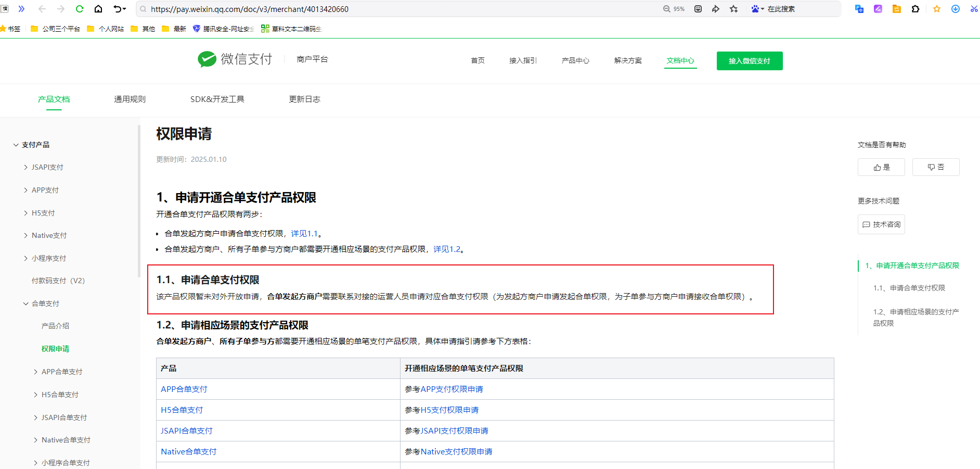Open the 腾讯安全 bookmark
This screenshot has height=469, width=980.
coord(224,29)
